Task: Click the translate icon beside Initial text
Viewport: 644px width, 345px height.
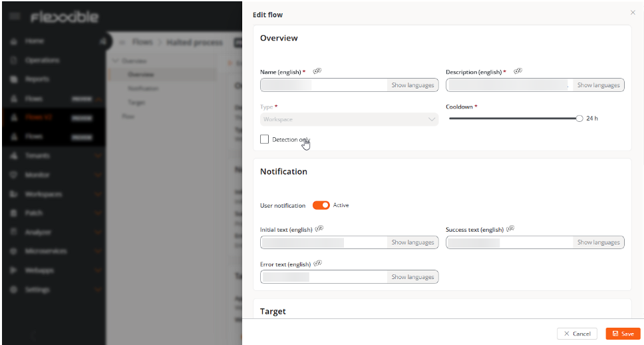Action: [319, 228]
